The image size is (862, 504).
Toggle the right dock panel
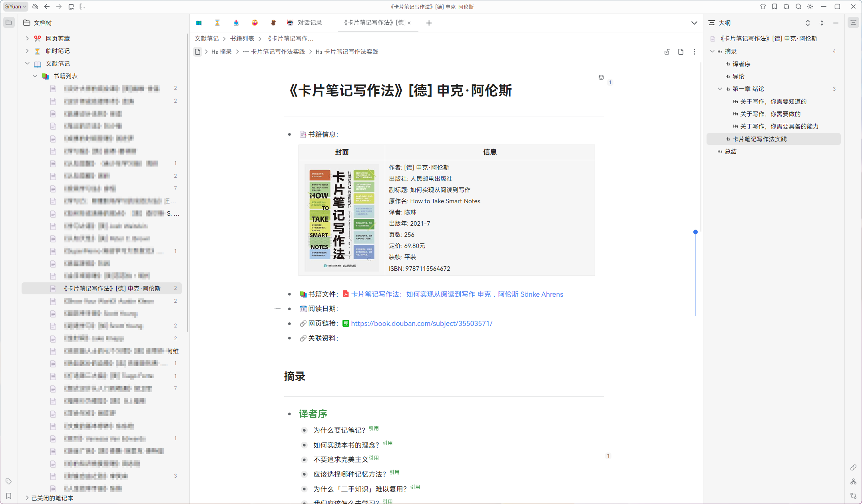854,22
